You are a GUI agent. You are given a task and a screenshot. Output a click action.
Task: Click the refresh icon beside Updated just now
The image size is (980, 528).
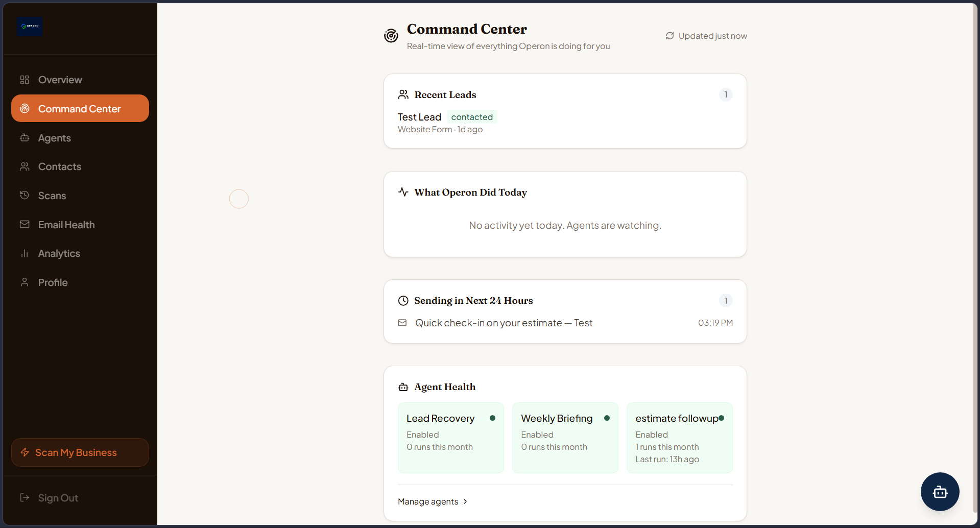pos(670,36)
